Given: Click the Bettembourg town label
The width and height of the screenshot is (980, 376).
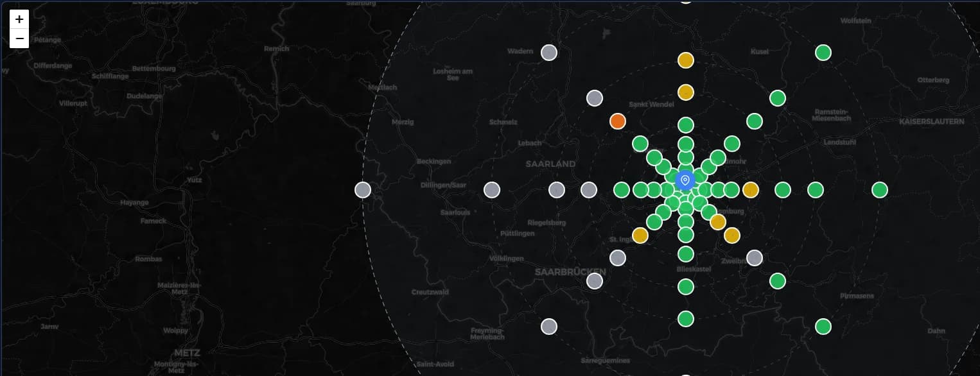Looking at the screenshot, I should [153, 69].
